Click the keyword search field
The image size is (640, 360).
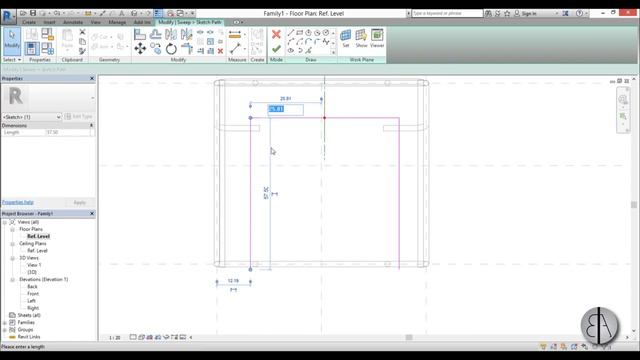447,13
